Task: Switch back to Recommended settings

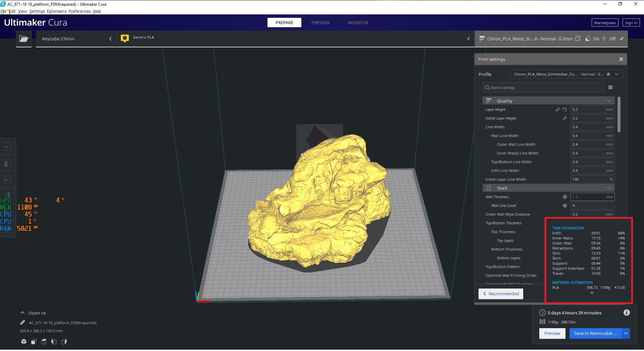Action: click(x=501, y=294)
